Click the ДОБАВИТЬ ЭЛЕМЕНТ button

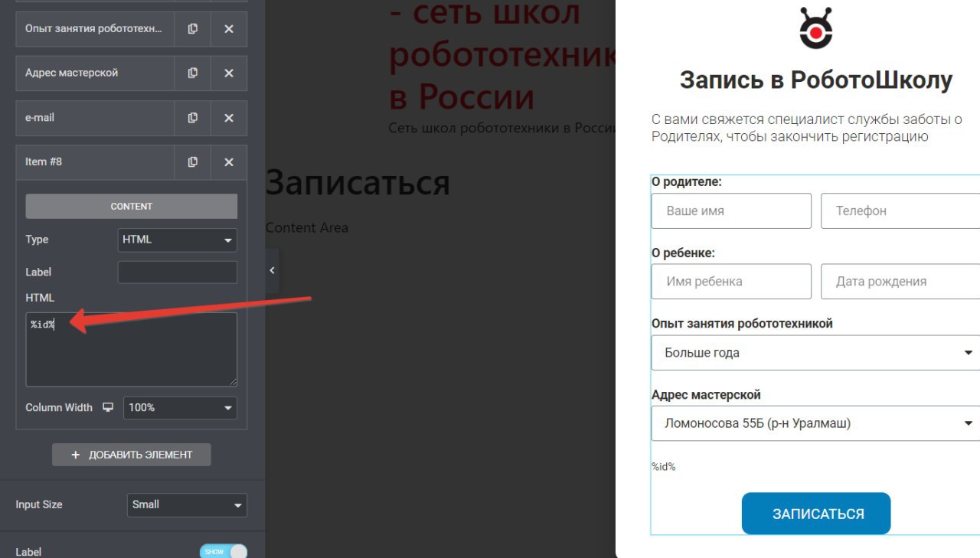[132, 455]
